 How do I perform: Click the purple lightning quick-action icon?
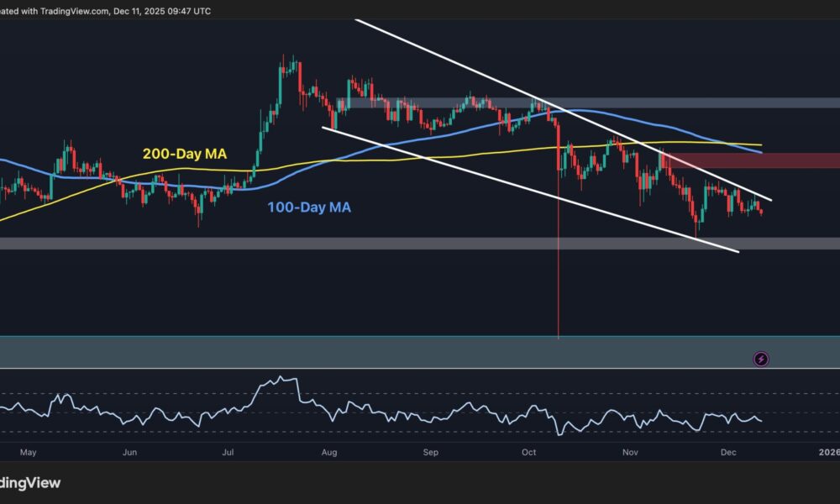point(760,359)
